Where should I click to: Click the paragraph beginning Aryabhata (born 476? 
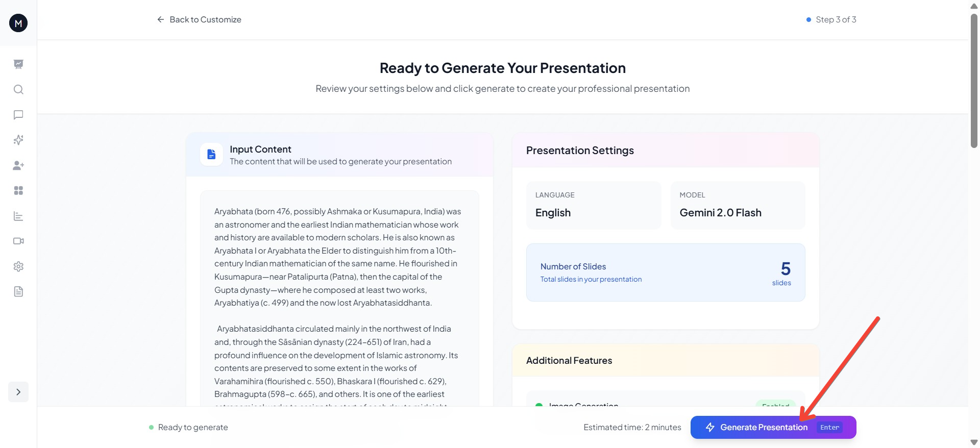[337, 257]
